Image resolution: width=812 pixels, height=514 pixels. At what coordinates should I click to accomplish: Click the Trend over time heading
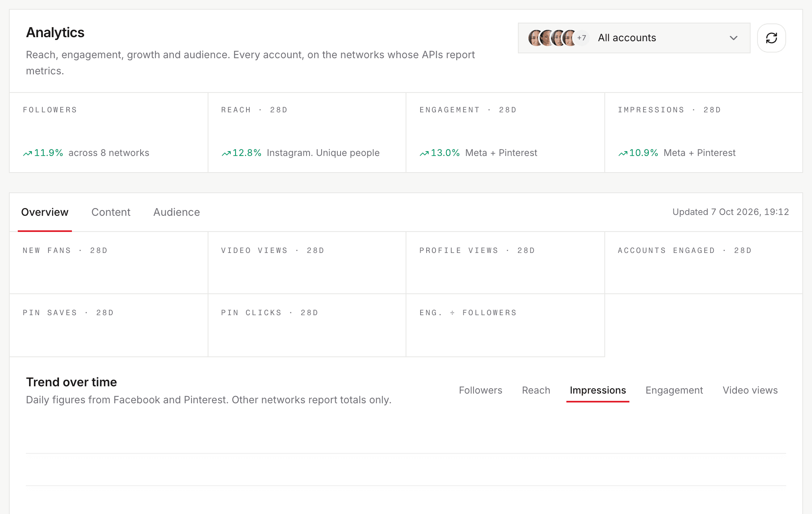point(72,382)
